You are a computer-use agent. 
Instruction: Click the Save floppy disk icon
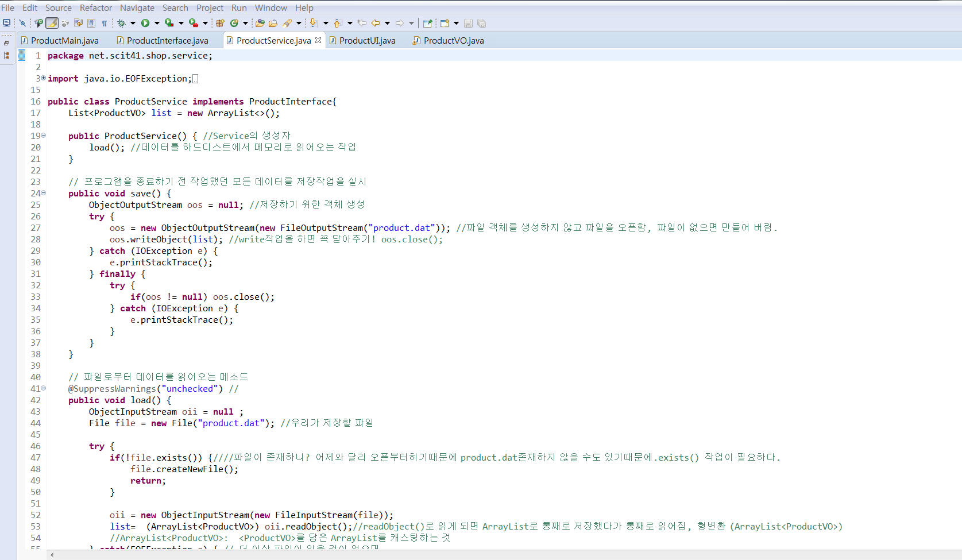coord(468,23)
